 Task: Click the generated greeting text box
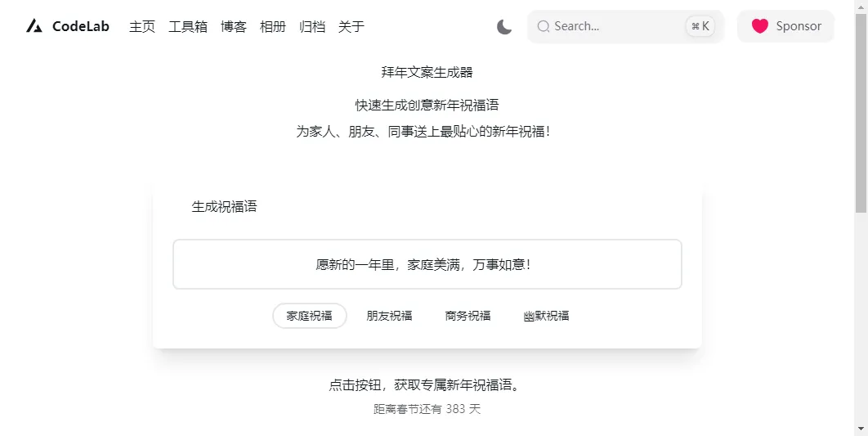(427, 264)
